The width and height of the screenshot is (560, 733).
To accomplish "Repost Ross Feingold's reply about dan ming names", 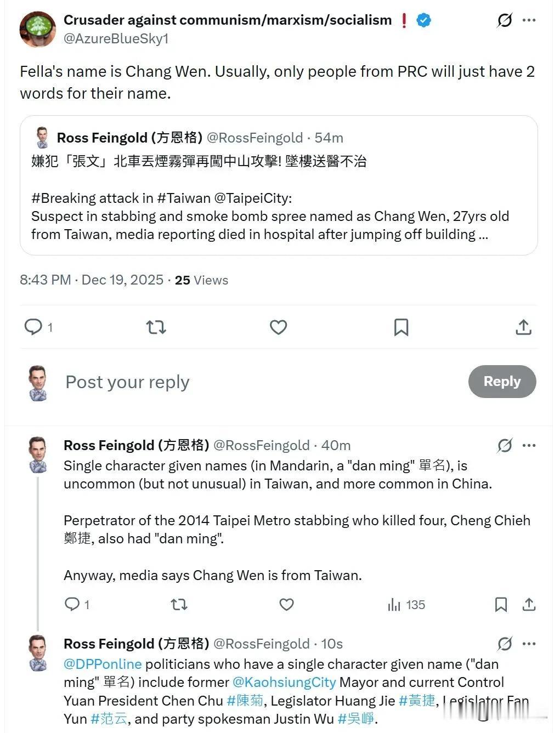I will pyautogui.click(x=178, y=604).
